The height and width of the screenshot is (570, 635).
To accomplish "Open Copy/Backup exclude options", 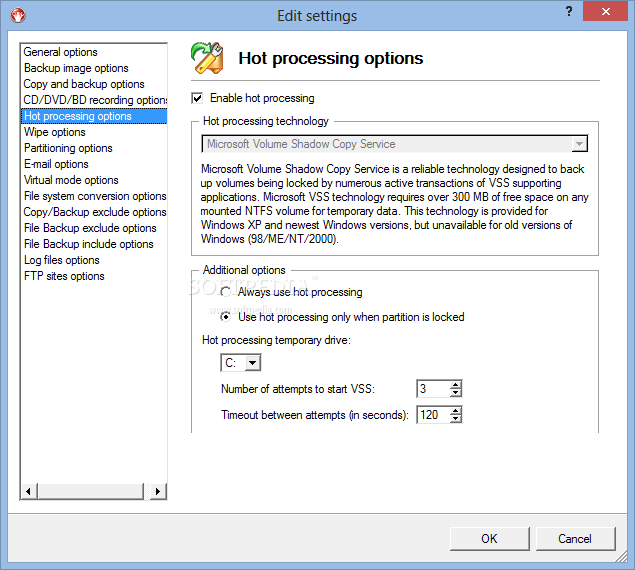I will (95, 212).
